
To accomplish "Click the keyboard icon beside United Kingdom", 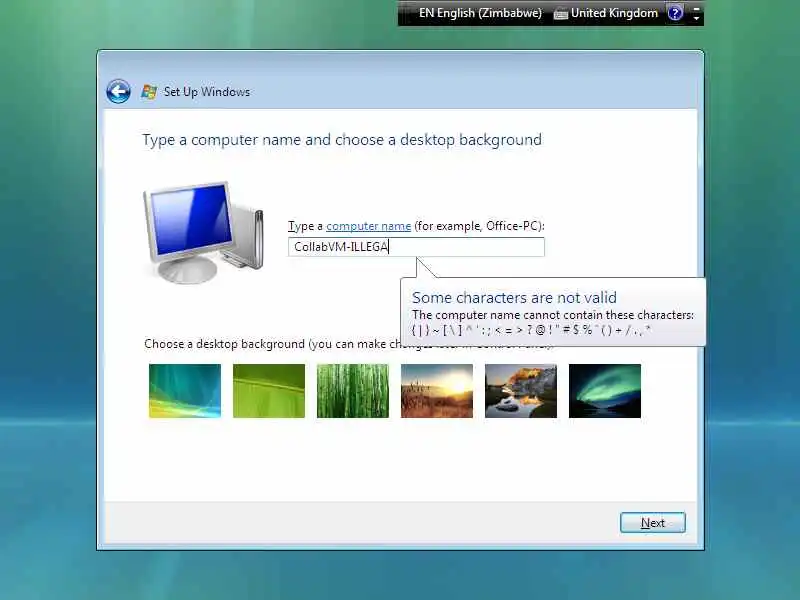I will click(x=560, y=14).
